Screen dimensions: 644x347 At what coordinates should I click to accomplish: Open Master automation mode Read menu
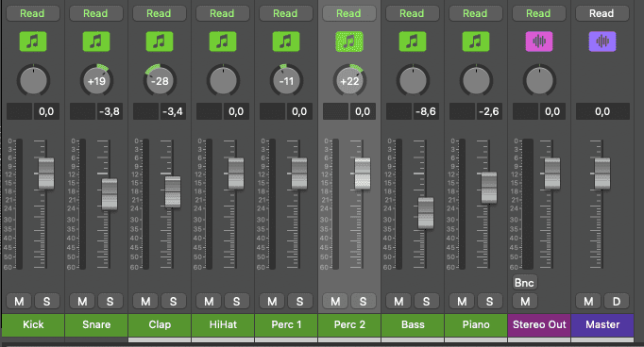[602, 13]
